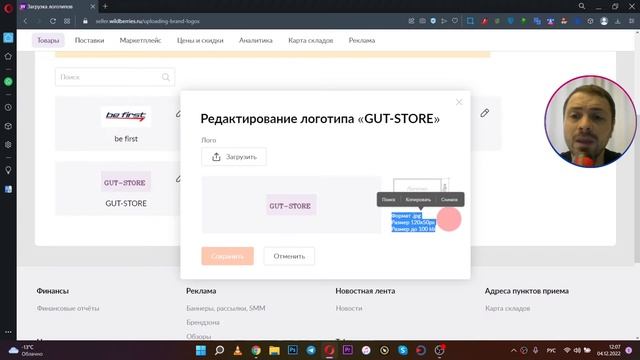Viewport: 640px width, 360px height.
Task: Open Telegram from the taskbar
Action: (311, 350)
